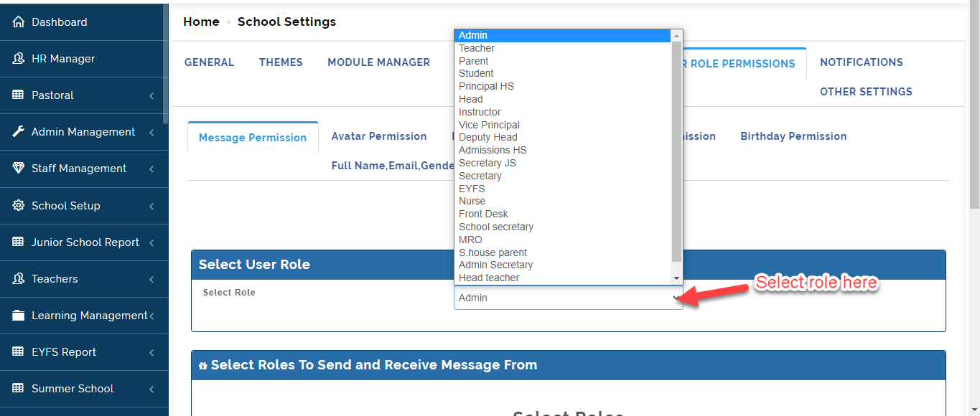The height and width of the screenshot is (416, 980).
Task: Choose Front Desk role option
Action: (562, 214)
